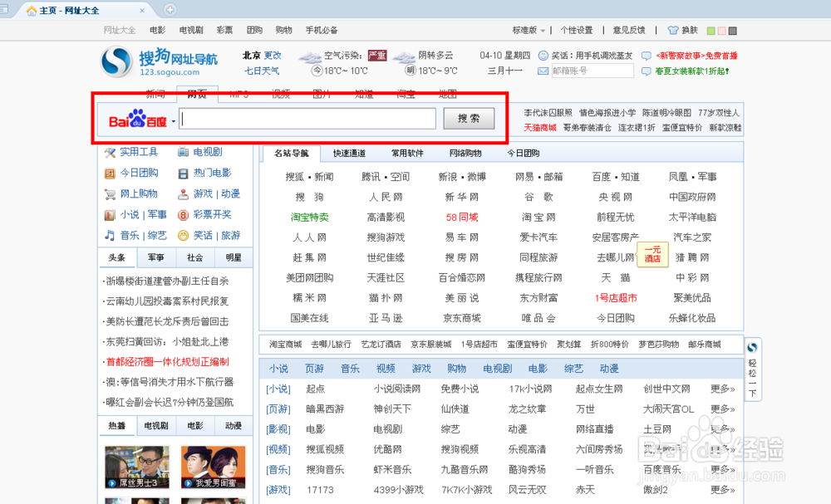Screen dimensions: 831x504
Task: Open the 标准版 version dropdown
Action: [x=528, y=30]
